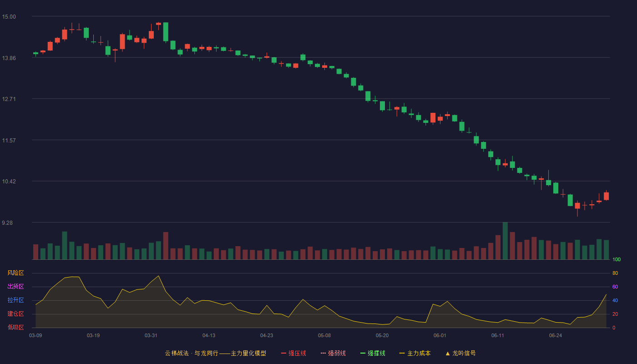This screenshot has height=364, width=637.
Task: Select the 建仓区 zone label
Action: pos(15,314)
